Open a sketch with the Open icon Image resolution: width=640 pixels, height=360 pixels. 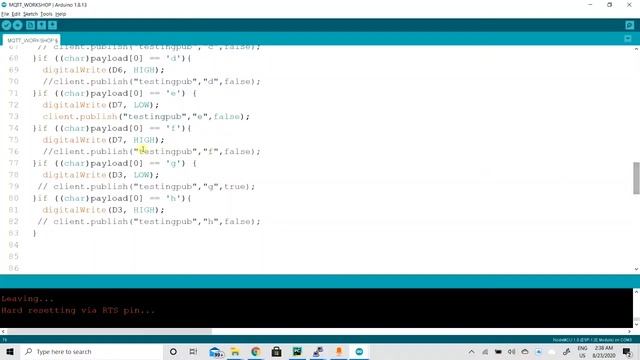41,25
